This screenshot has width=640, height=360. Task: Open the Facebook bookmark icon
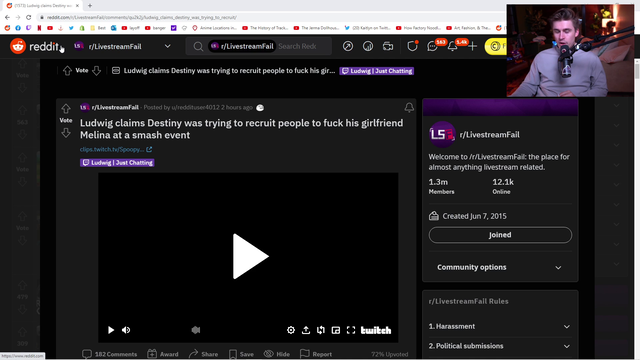tap(18, 28)
